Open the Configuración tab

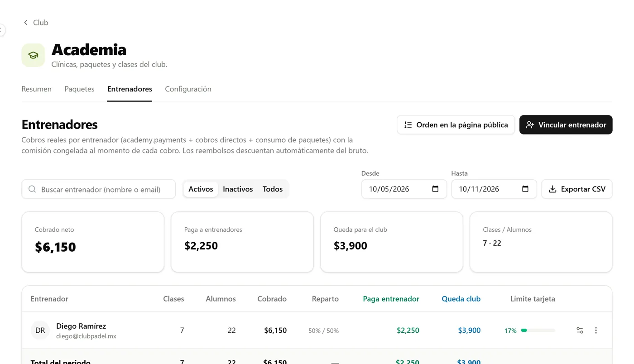click(x=188, y=89)
